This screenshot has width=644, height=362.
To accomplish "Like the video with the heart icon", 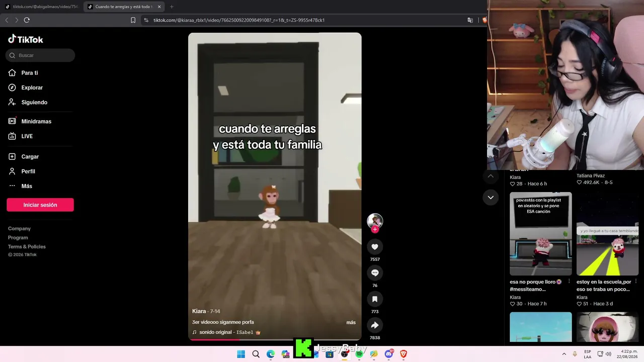I will click(x=375, y=246).
